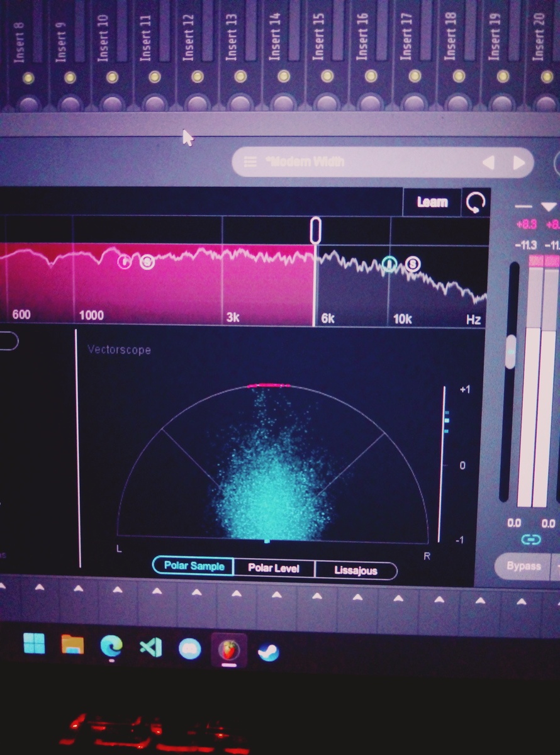Click the knob under Insert 12
Image resolution: width=560 pixels, height=755 pixels.
click(198, 103)
